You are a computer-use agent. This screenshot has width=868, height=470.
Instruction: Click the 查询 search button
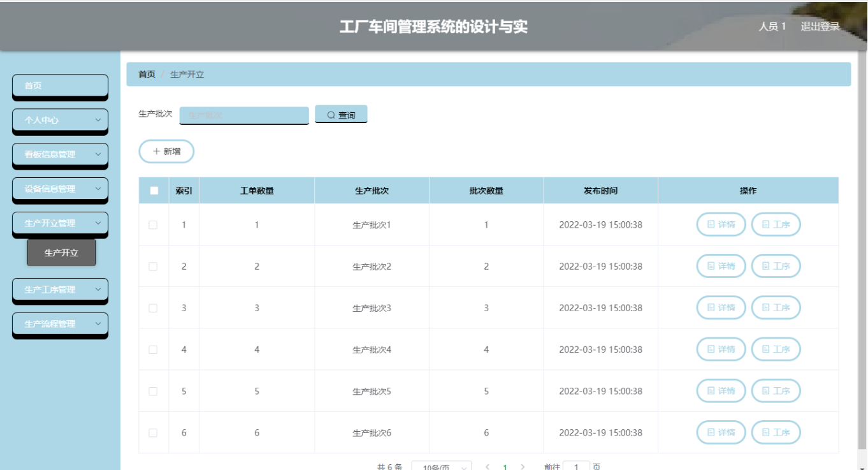point(341,114)
